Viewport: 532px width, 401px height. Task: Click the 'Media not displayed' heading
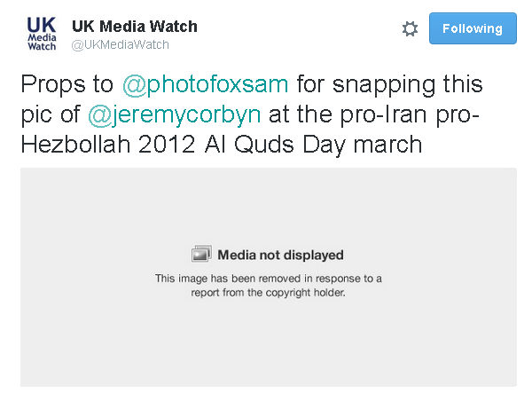click(280, 255)
